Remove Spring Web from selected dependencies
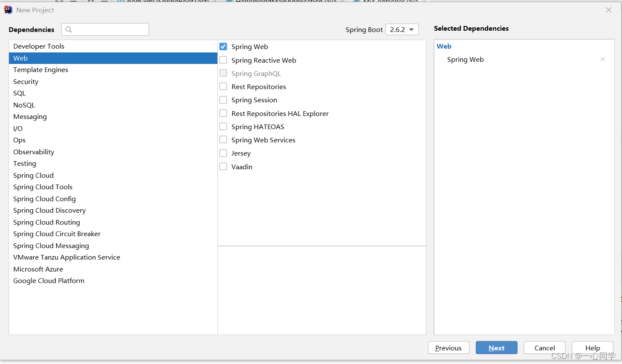This screenshot has width=622, height=364. [602, 59]
